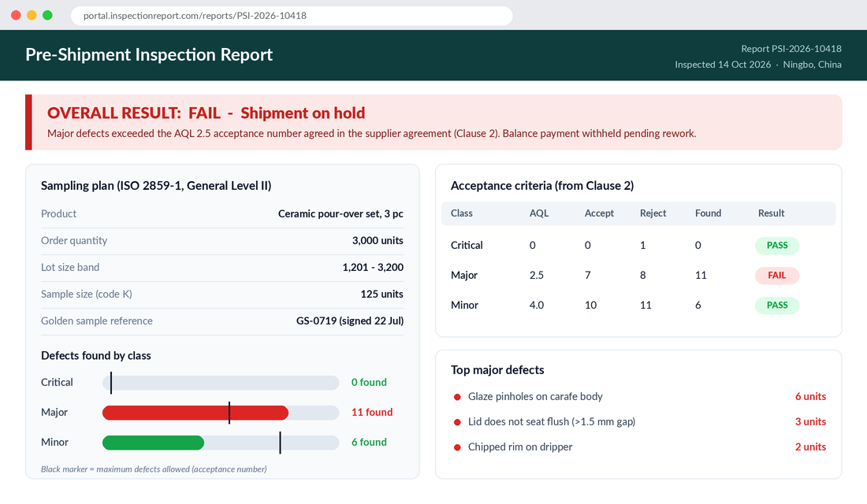Click the AQL column header
867x504 pixels.
click(539, 213)
